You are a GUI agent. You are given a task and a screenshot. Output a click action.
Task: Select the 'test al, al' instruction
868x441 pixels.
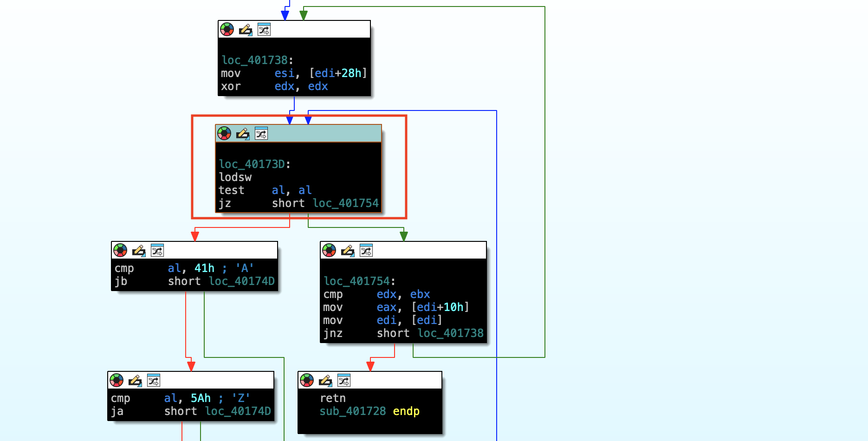click(265, 190)
